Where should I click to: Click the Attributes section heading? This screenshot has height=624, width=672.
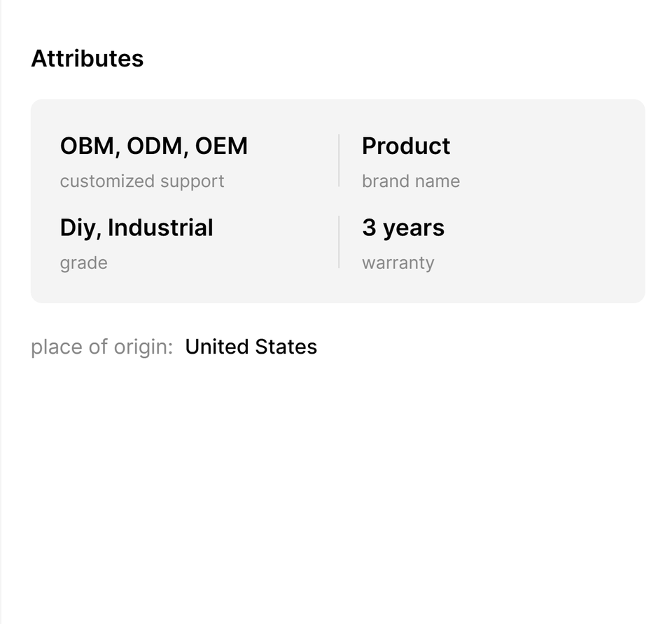tap(87, 59)
